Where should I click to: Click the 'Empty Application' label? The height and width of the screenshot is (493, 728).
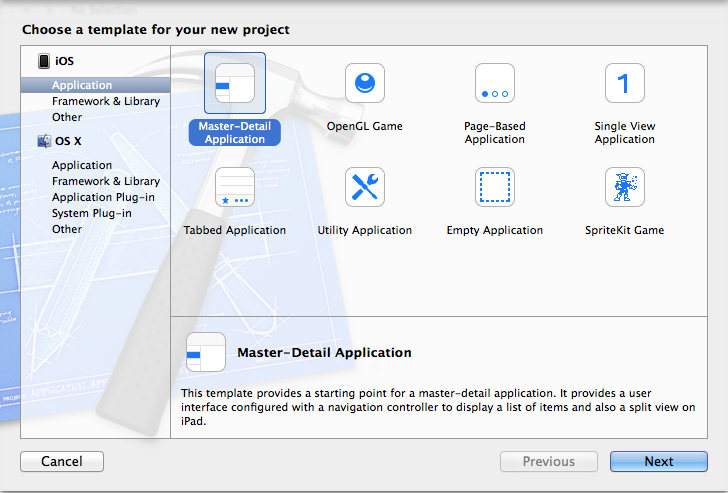click(495, 230)
